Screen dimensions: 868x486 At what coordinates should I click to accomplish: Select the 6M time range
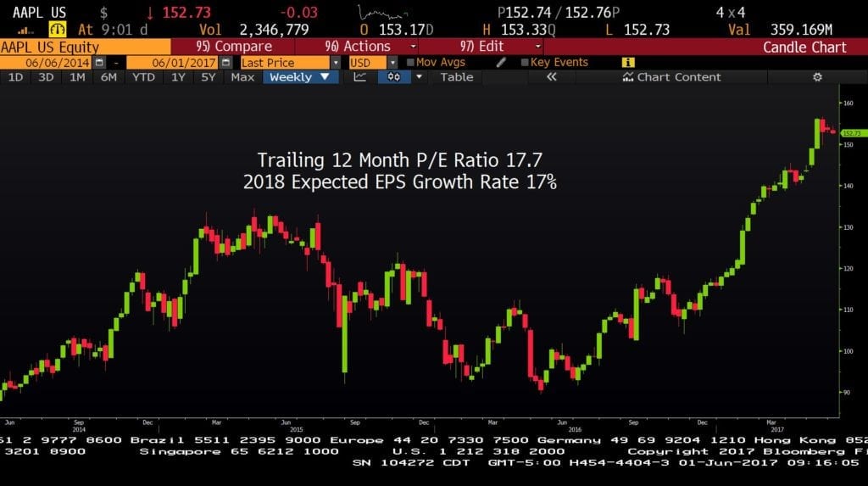coord(108,77)
